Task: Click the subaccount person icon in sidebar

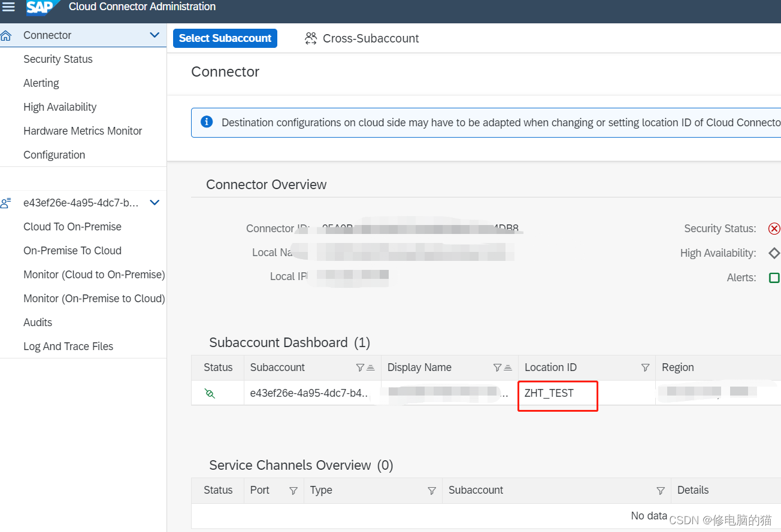Action: coord(6,203)
